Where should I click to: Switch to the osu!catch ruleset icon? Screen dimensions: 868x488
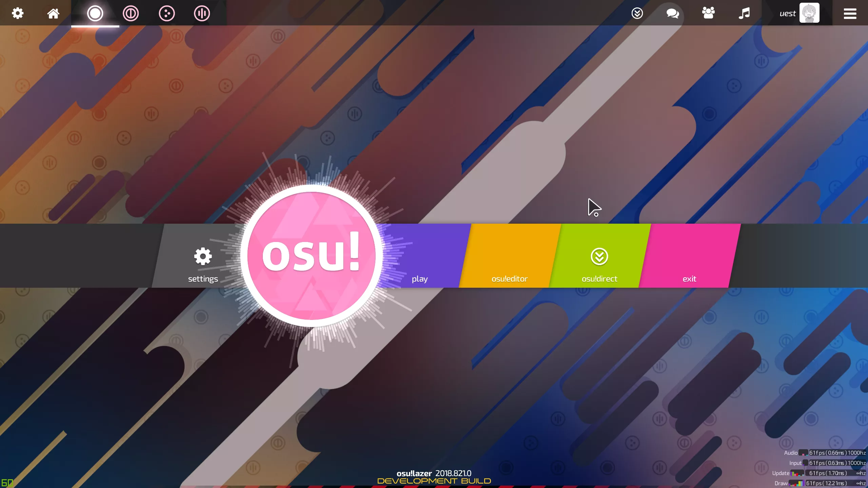pos(166,13)
